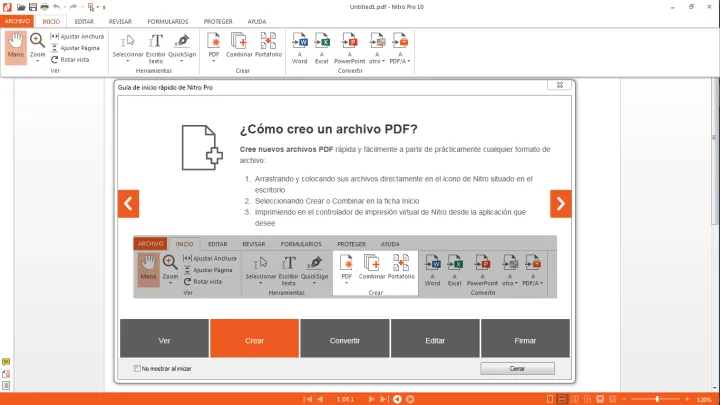
Task: Click the Save diskette icon in title bar
Action: click(x=33, y=7)
